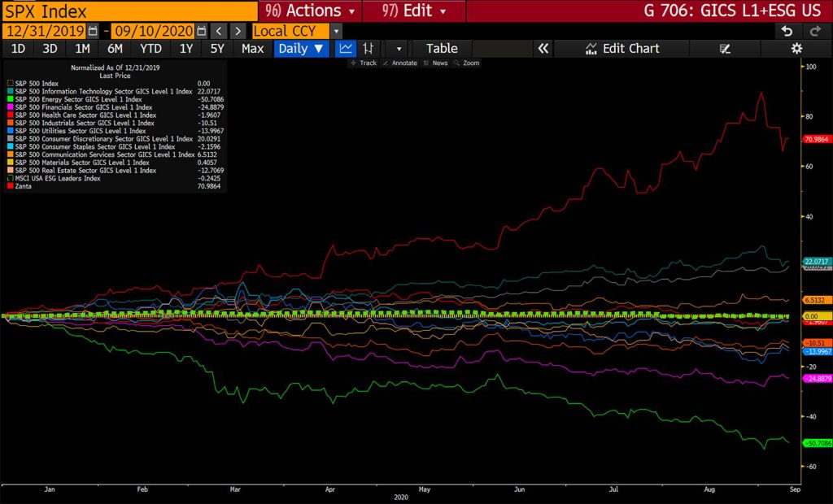Select the YTD range tab
The image size is (833, 504).
(150, 49)
